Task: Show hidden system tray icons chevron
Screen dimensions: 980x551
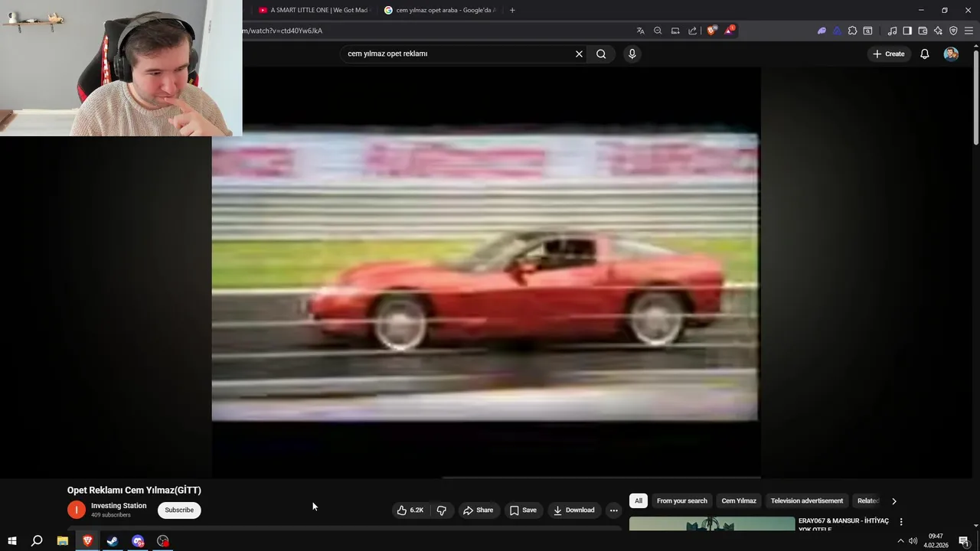Action: pos(900,541)
